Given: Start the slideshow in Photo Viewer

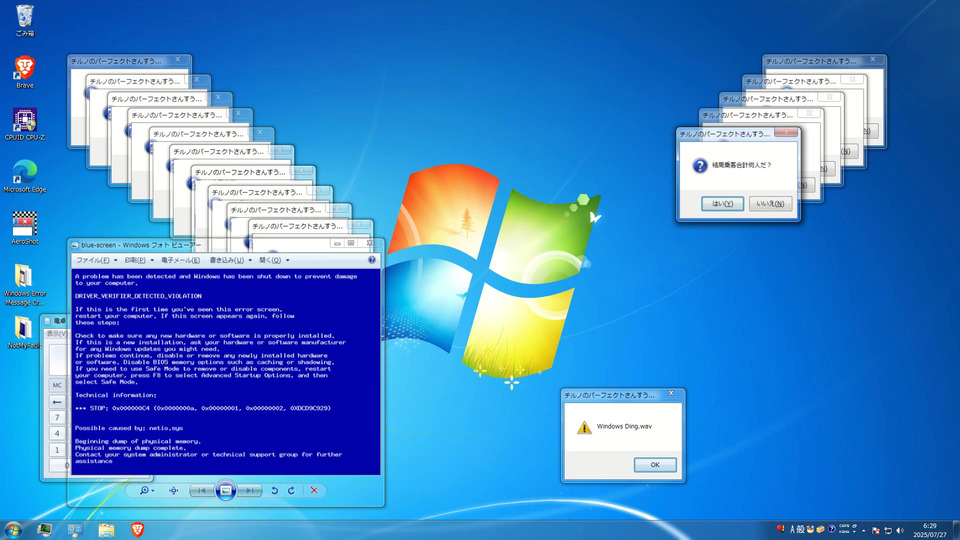Looking at the screenshot, I should 225,490.
